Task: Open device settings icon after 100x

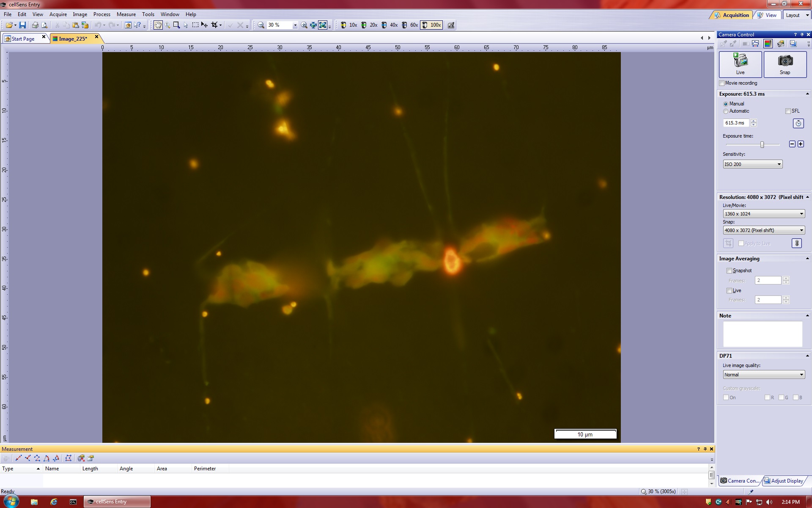Action: pos(451,25)
